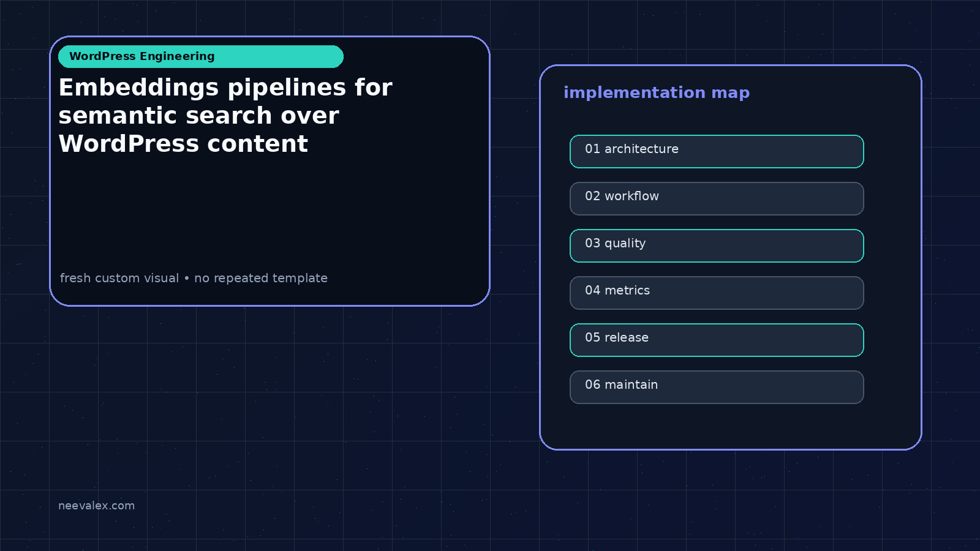Viewport: 980px width, 551px height.
Task: Select the 01 architecture item
Action: coord(717,151)
